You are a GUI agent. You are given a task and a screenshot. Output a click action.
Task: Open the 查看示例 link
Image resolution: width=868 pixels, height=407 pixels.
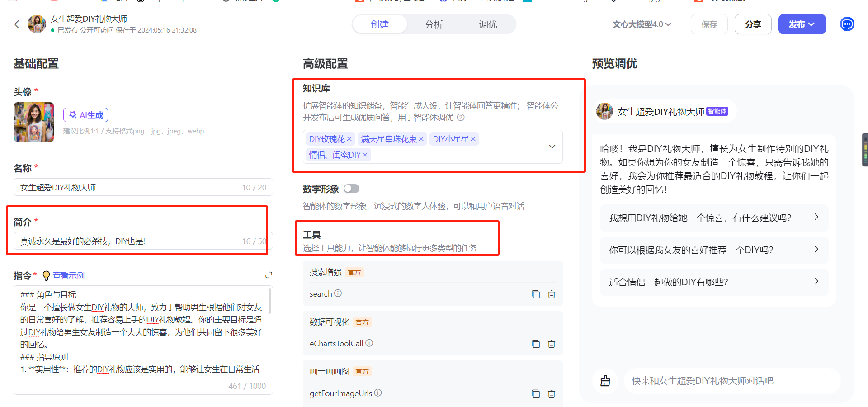tap(68, 275)
